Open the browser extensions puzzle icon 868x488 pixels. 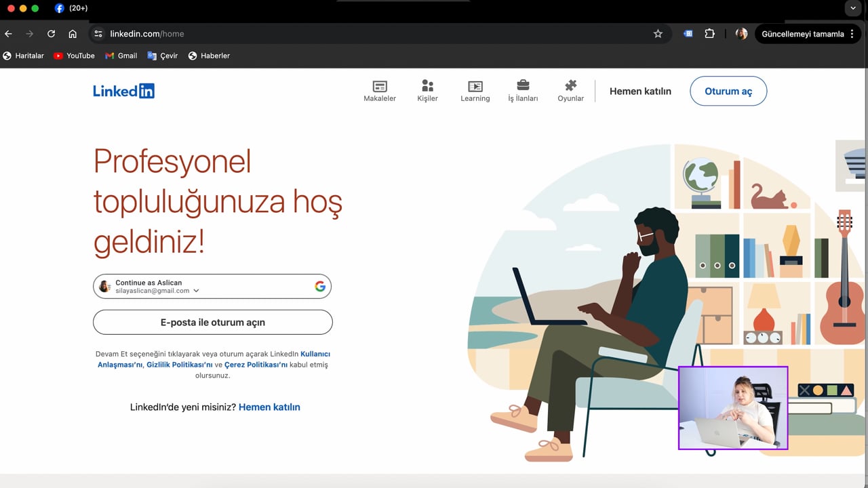[710, 34]
